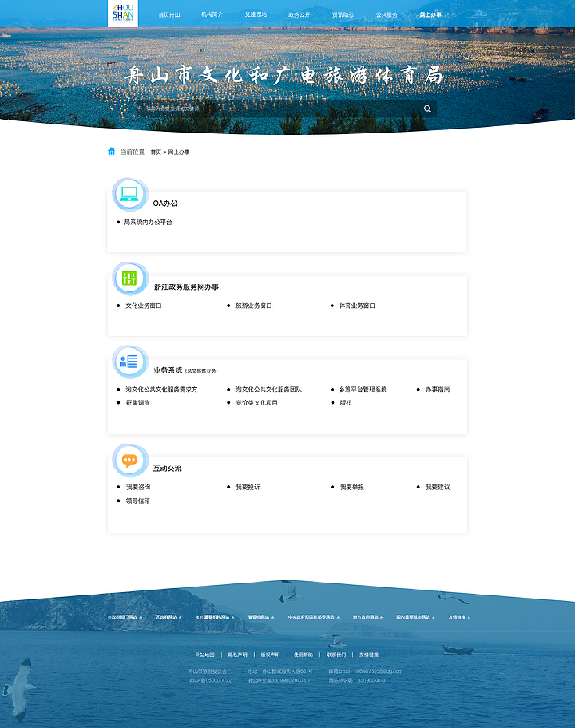This screenshot has height=728, width=575.
Task: Open the 资讯动态 navigation item
Action: (x=343, y=15)
